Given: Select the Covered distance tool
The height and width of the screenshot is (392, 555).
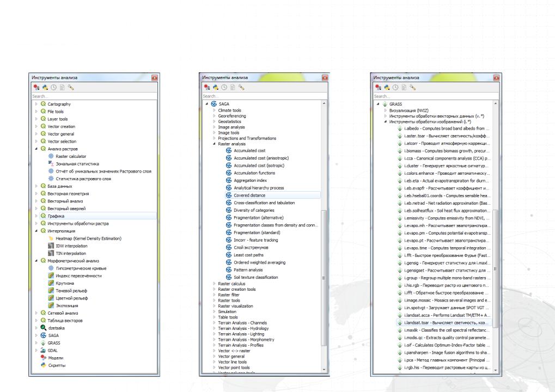Looking at the screenshot, I should (x=272, y=195).
